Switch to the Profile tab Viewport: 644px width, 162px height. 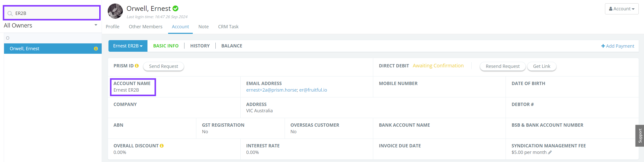(112, 27)
